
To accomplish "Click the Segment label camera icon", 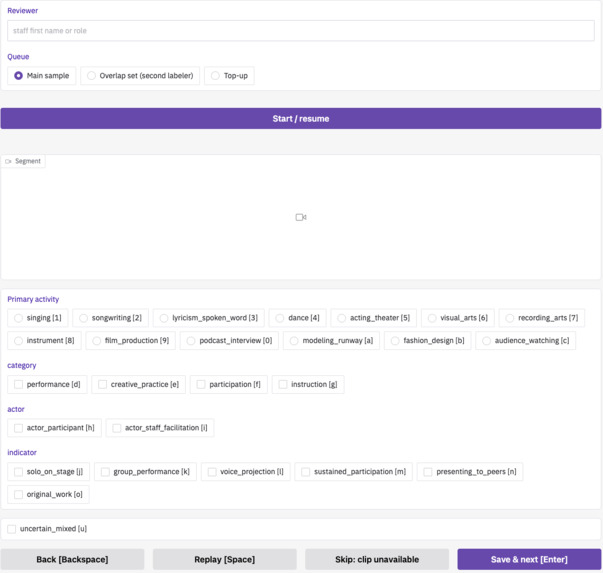I will [8, 161].
